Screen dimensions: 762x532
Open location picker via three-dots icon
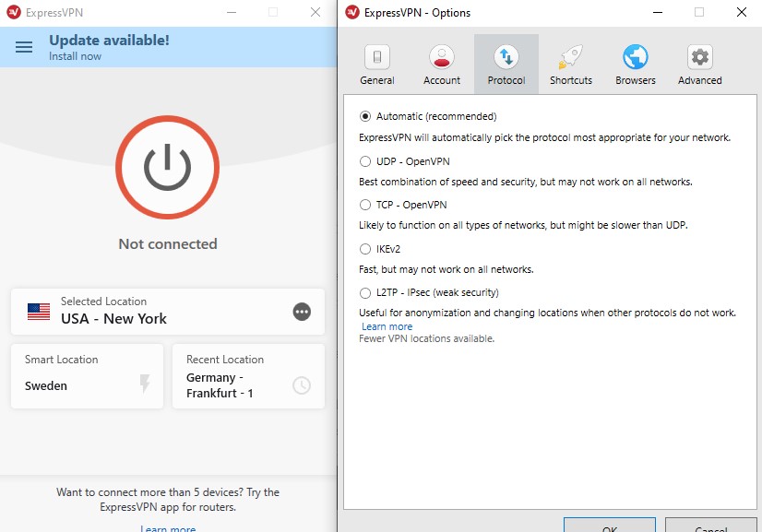point(302,312)
